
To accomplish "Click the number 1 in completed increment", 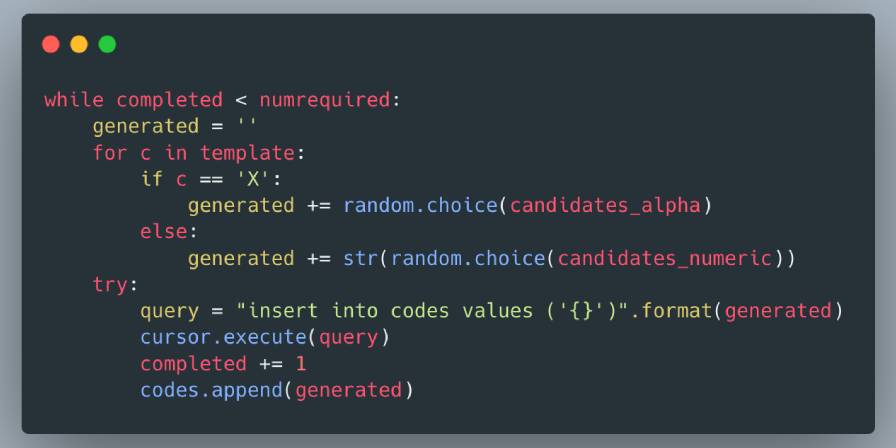I will pyautogui.click(x=301, y=364).
